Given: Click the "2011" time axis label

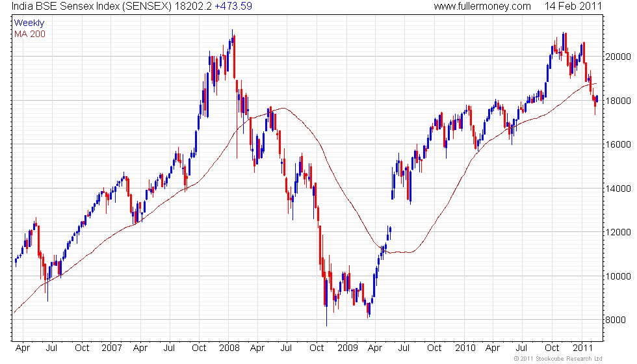Looking at the screenshot, I should click(x=583, y=348).
